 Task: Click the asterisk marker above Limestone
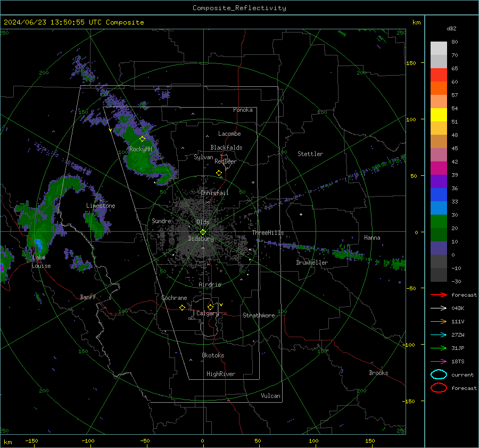point(101,201)
